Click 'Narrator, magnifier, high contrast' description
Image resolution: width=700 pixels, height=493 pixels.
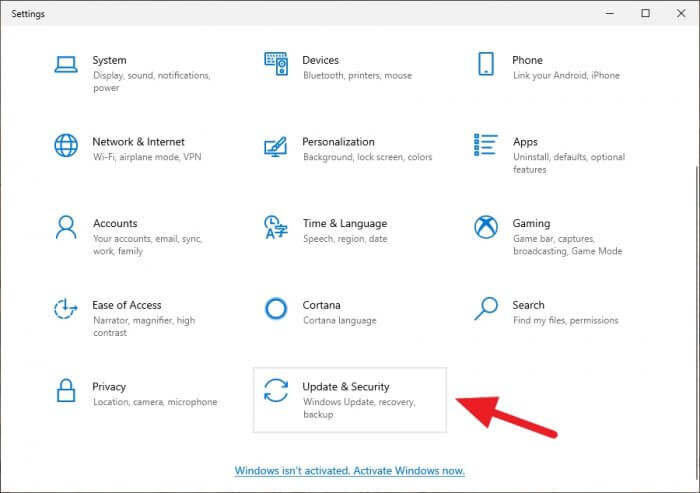pyautogui.click(x=144, y=326)
